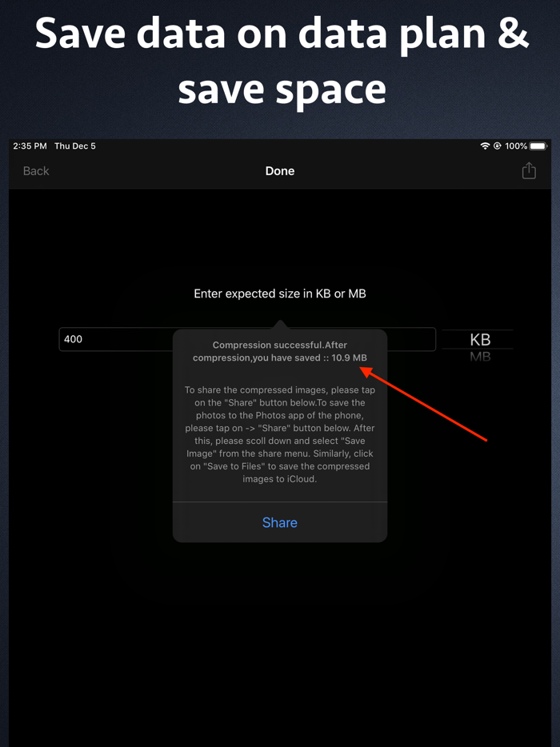This screenshot has height=747, width=560.
Task: Click the orientation lock status icon
Action: pos(497,146)
